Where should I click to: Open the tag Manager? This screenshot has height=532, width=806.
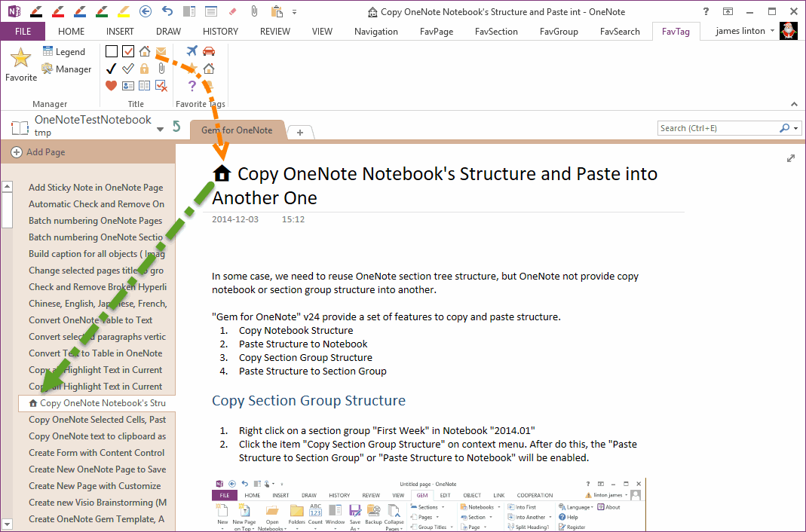coord(66,69)
